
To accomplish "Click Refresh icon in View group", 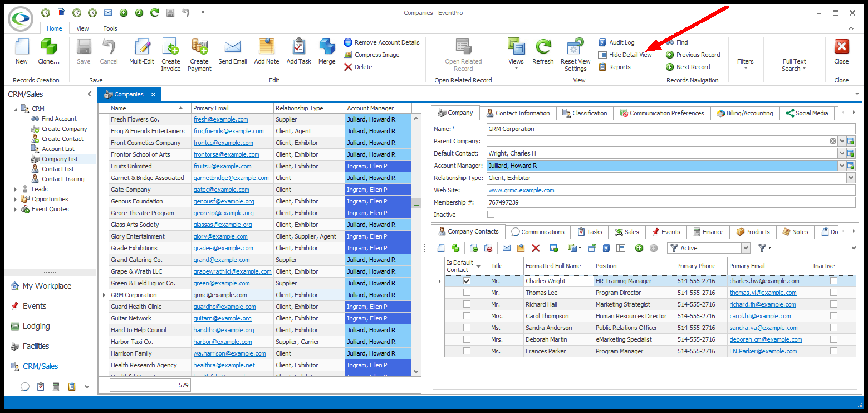I will [543, 47].
